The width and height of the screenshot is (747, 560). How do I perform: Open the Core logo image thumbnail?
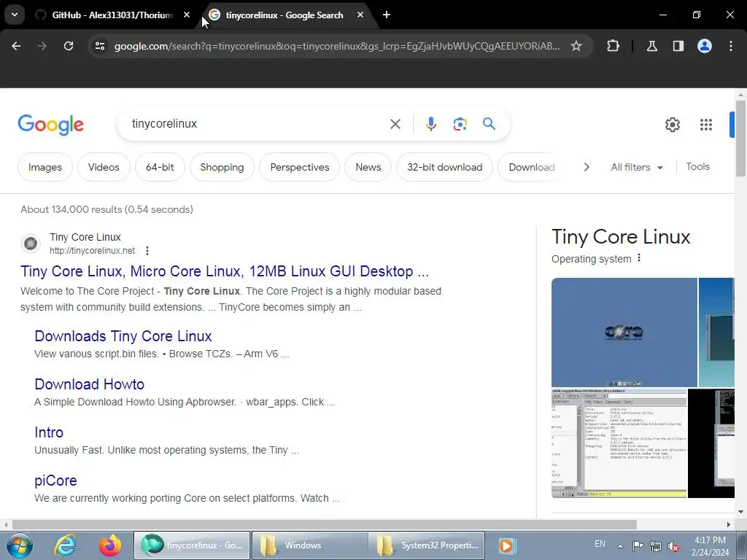[624, 332]
